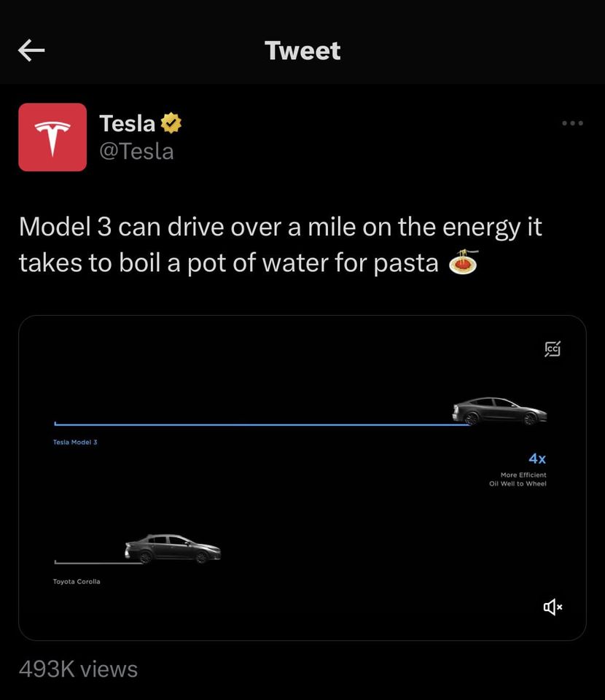Open the three-dot more options menu
The width and height of the screenshot is (605, 700).
coord(572,123)
